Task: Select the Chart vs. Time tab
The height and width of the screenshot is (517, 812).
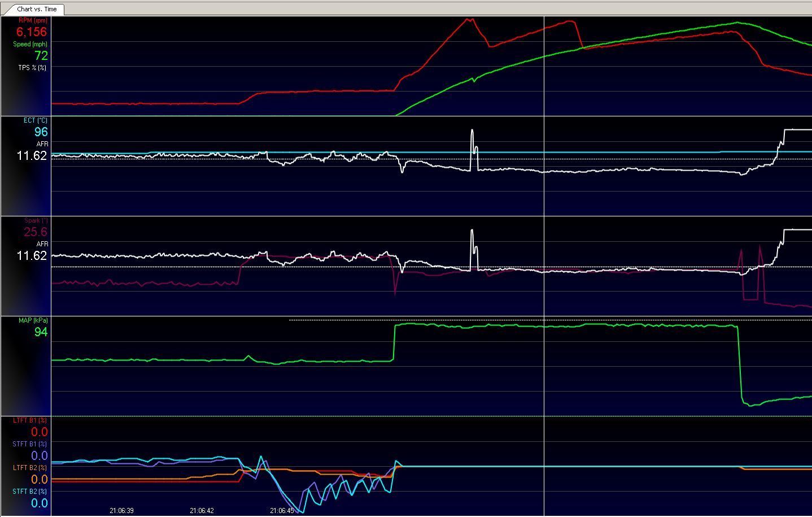Action: click(x=36, y=9)
